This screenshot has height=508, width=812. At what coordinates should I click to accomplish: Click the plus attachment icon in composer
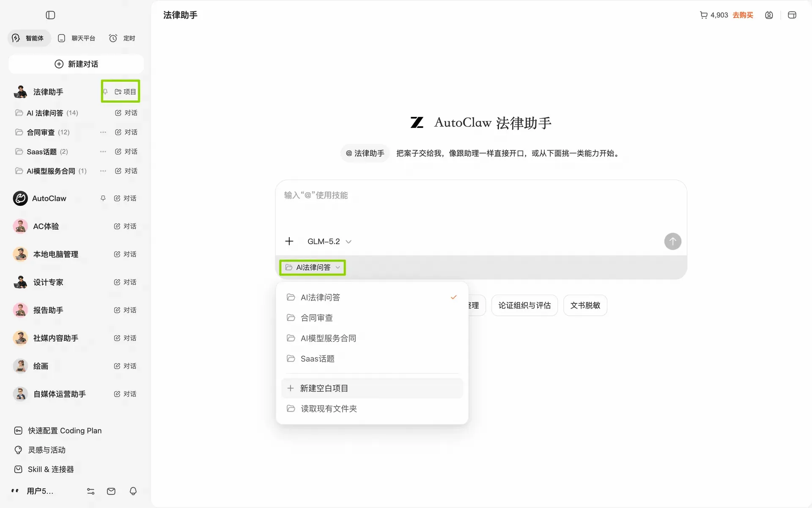coord(289,241)
